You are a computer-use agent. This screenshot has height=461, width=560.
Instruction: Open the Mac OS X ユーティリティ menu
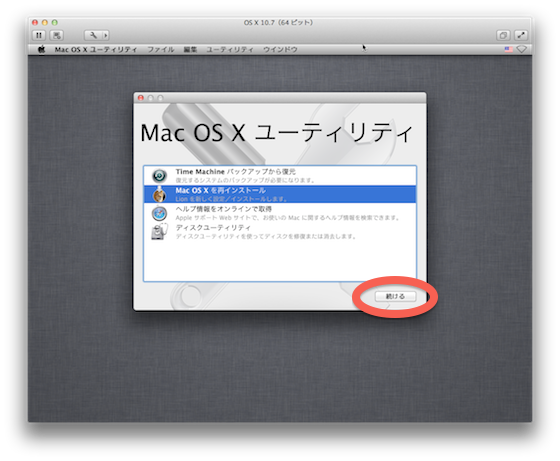coord(96,50)
